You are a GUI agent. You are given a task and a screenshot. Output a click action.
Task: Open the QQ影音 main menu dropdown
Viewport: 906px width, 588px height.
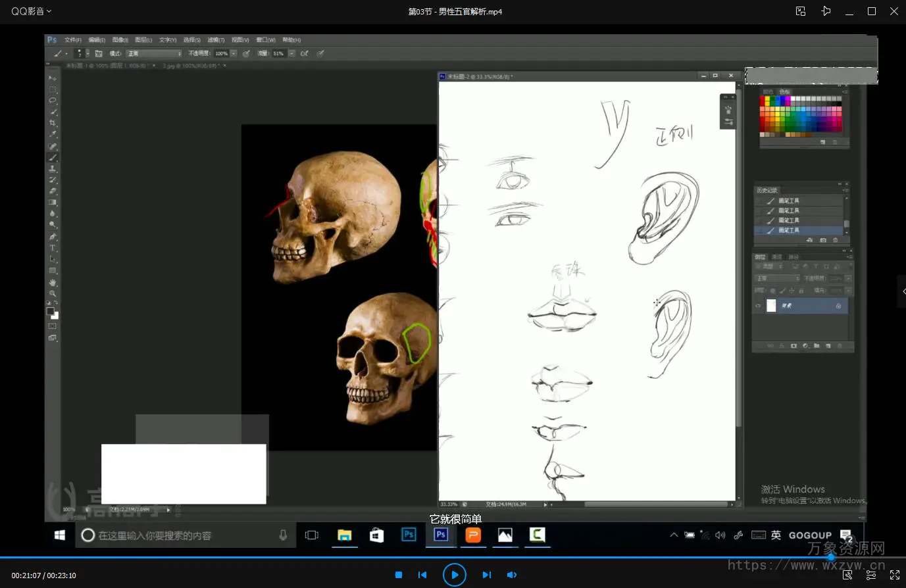point(31,11)
